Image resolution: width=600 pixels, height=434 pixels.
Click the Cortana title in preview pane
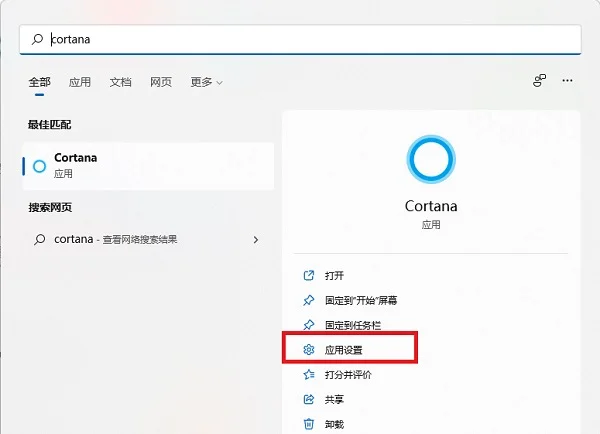tap(431, 206)
